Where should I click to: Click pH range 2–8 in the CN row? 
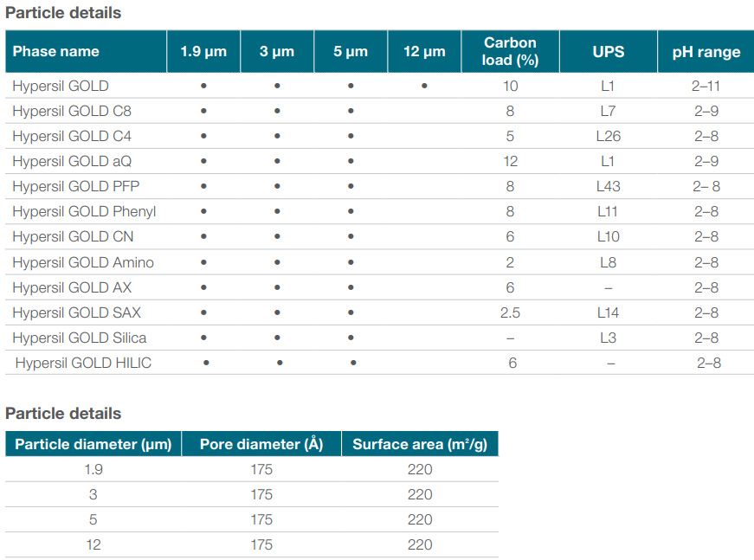coord(706,236)
